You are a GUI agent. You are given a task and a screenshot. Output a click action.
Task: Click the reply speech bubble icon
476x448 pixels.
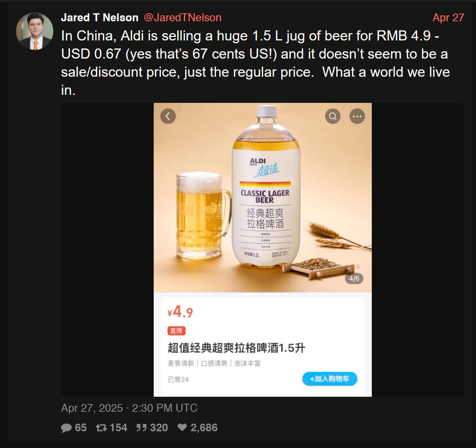point(66,428)
